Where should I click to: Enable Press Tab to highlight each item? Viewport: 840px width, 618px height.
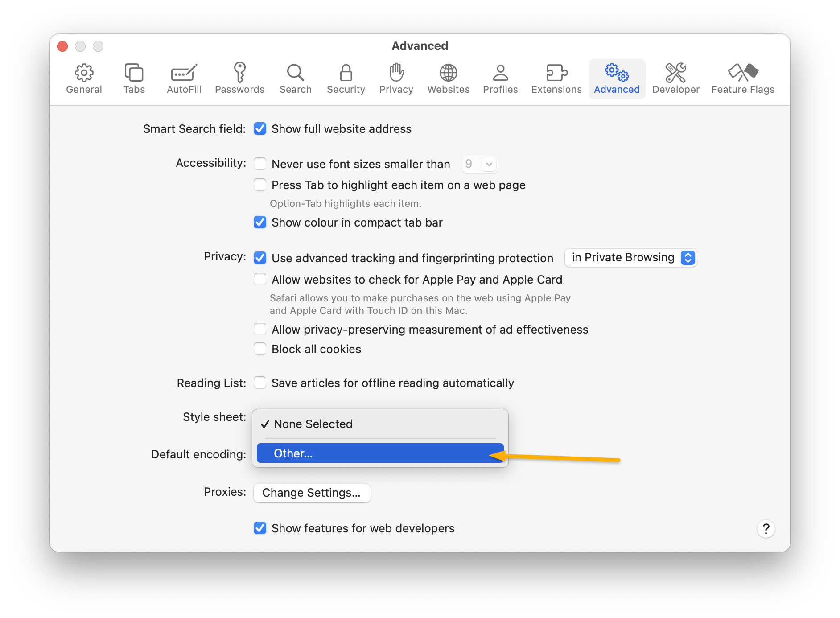click(x=260, y=185)
